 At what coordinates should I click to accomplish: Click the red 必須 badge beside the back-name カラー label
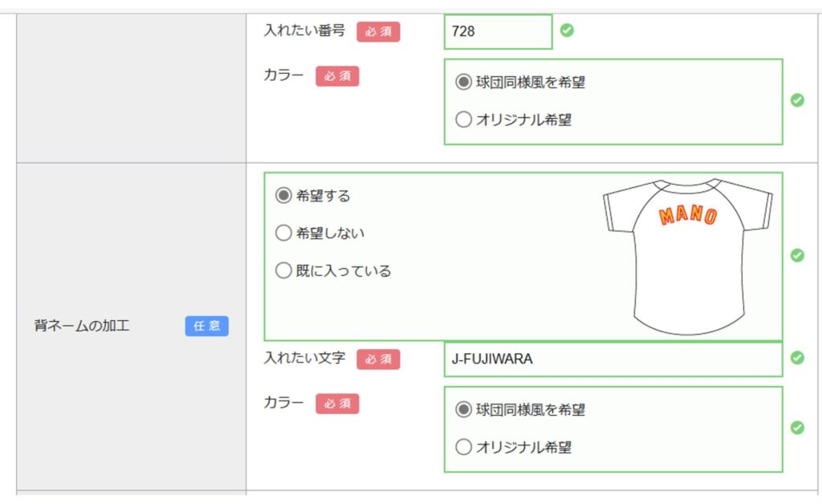coord(337,404)
